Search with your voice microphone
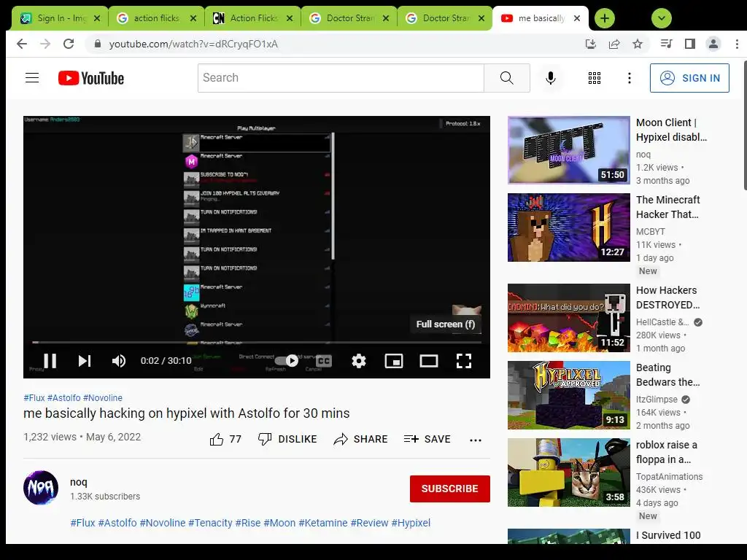 (x=550, y=77)
